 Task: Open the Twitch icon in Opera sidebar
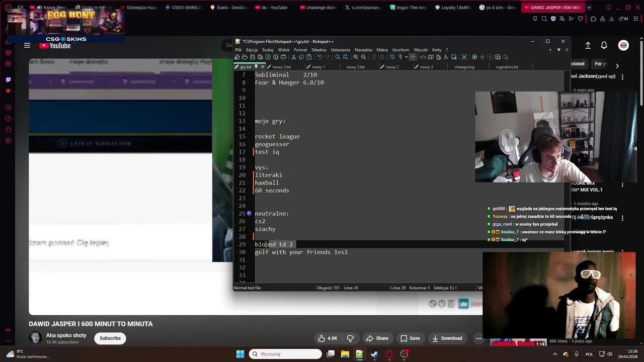click(8, 80)
